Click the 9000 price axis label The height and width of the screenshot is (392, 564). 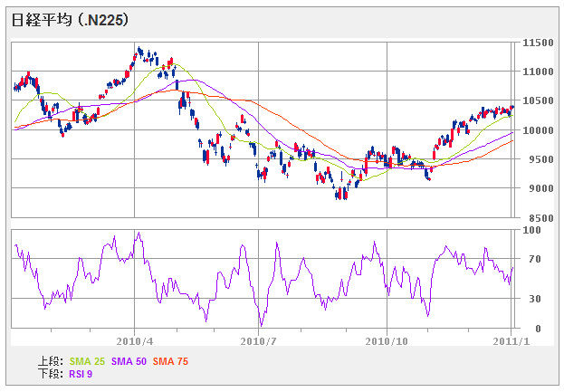(541, 188)
